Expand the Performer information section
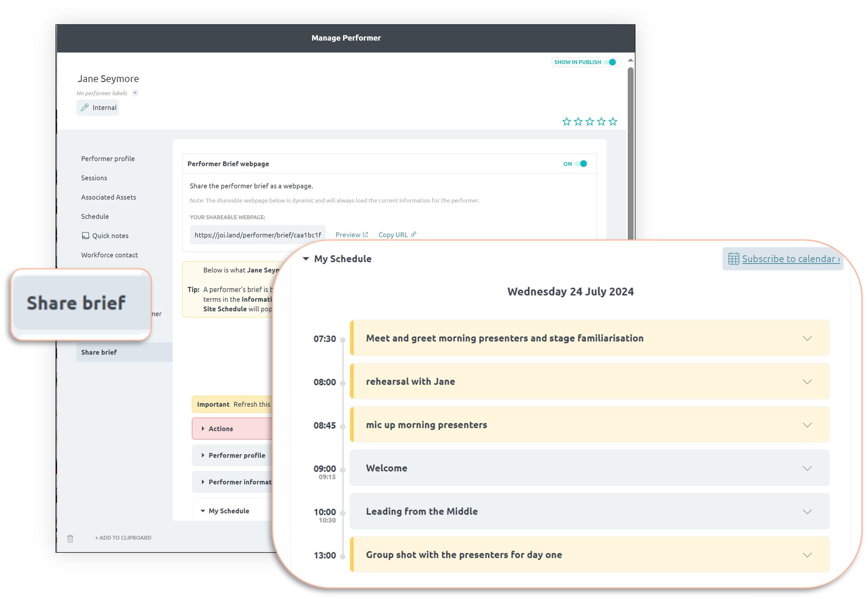The height and width of the screenshot is (599, 868). 232,482
